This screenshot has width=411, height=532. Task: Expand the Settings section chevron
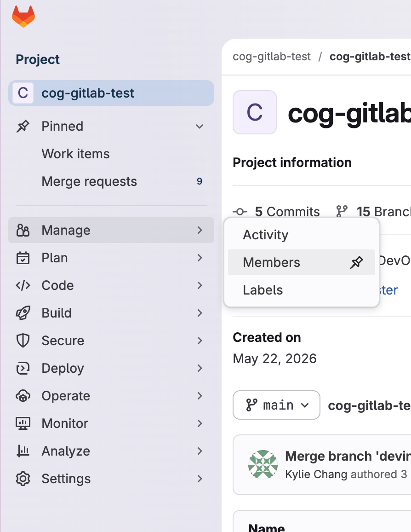click(200, 479)
